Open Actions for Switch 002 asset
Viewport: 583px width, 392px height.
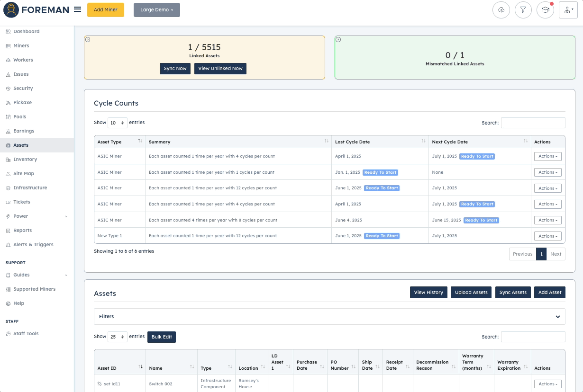click(548, 384)
